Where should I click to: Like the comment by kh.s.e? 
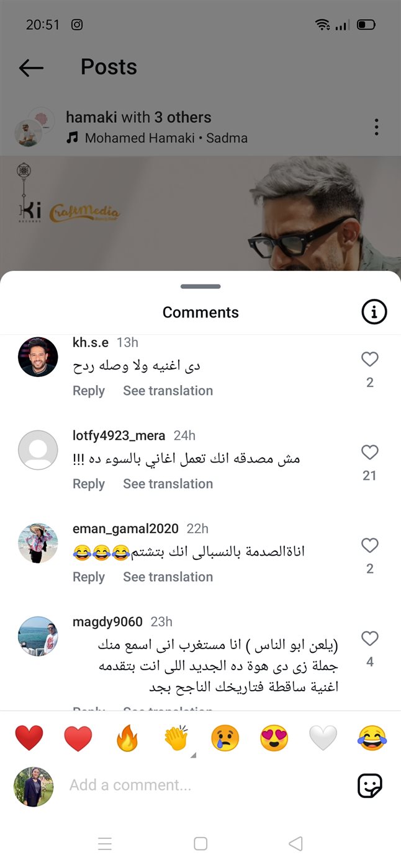click(x=370, y=359)
